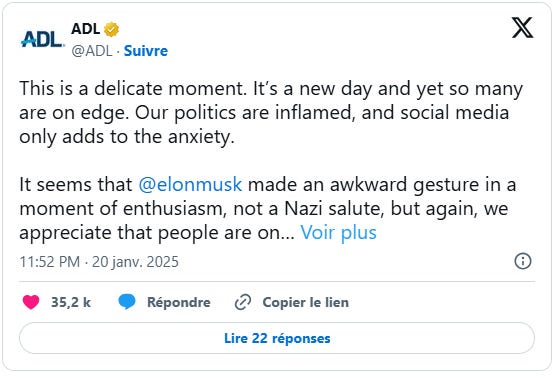
Task: Open the ADL display name profile link
Action: [x=85, y=28]
